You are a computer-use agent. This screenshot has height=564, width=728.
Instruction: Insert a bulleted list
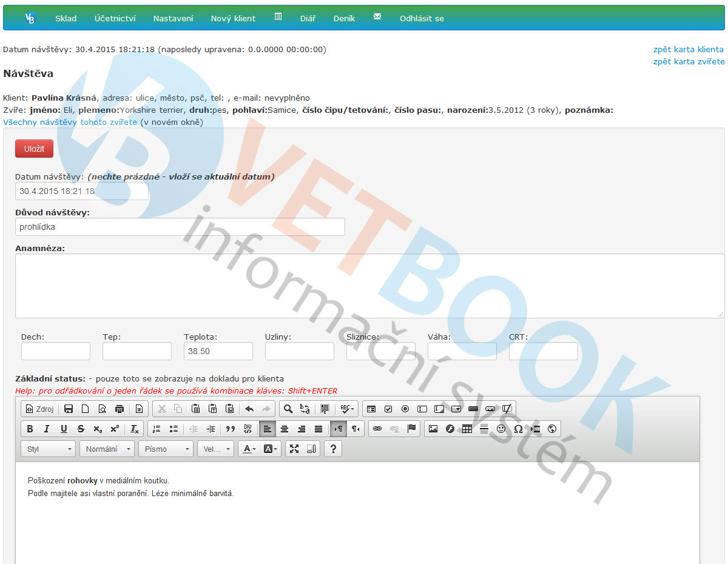(x=174, y=429)
